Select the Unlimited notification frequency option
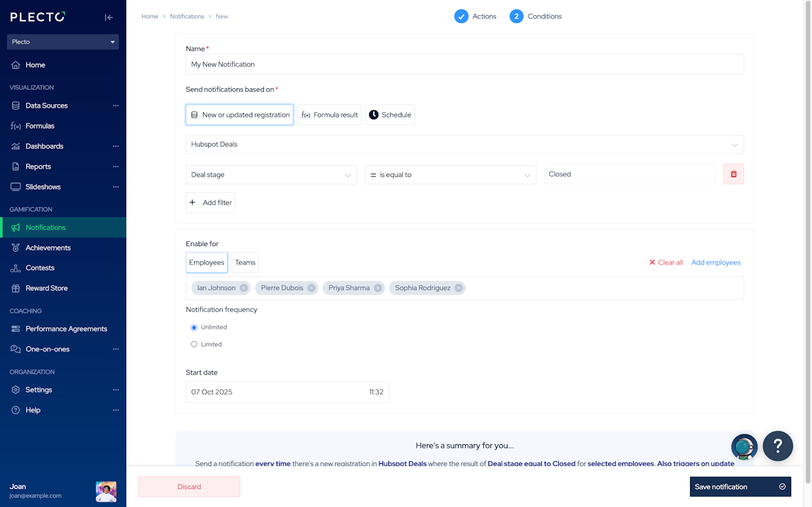 pyautogui.click(x=194, y=327)
